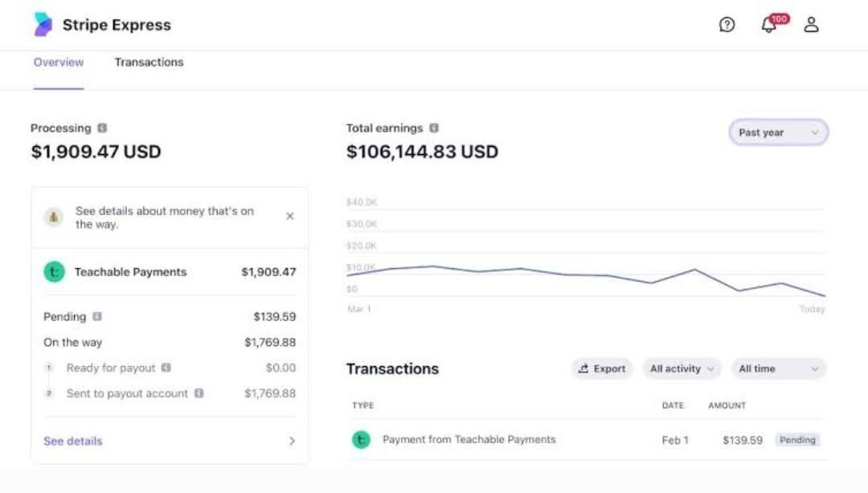Click info icon next to Processing
The image size is (868, 493).
click(x=102, y=128)
